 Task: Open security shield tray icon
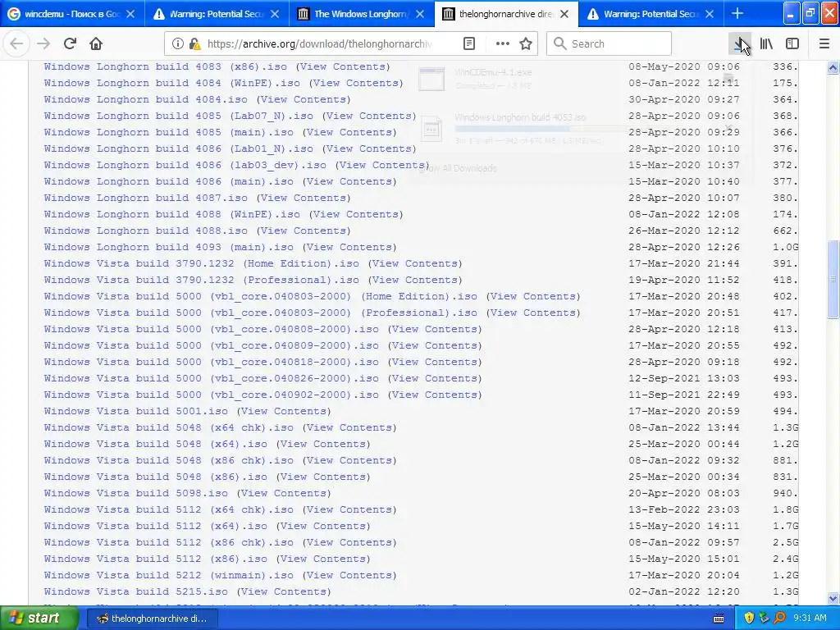coord(749,619)
